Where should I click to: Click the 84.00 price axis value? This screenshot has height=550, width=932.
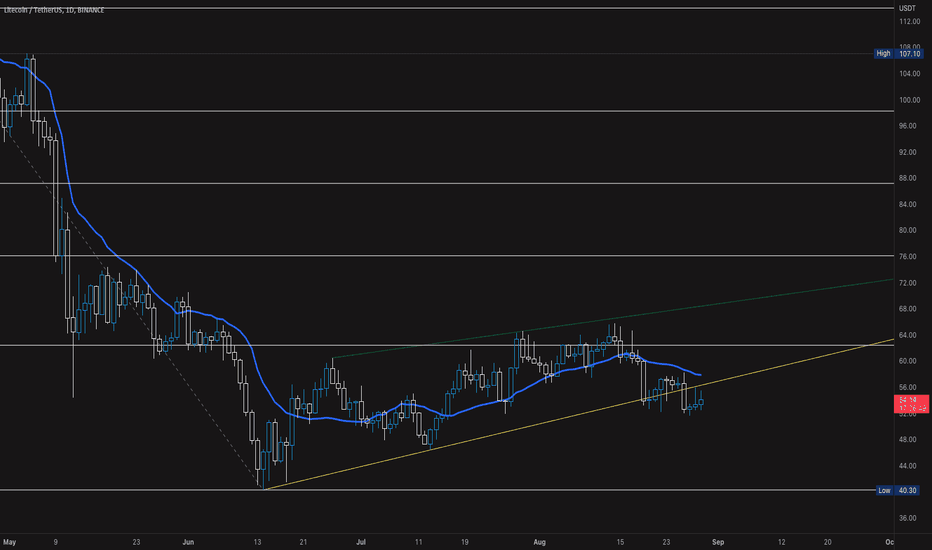click(908, 205)
